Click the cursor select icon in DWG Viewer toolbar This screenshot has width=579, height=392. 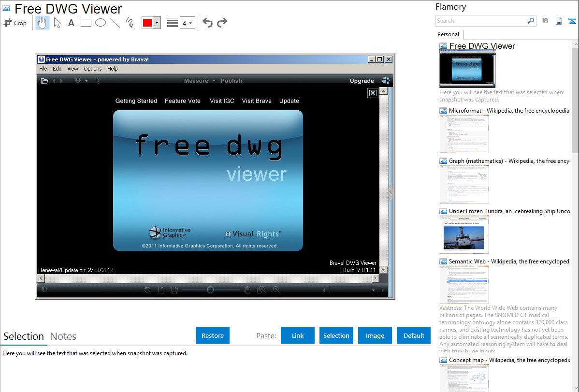click(x=98, y=81)
